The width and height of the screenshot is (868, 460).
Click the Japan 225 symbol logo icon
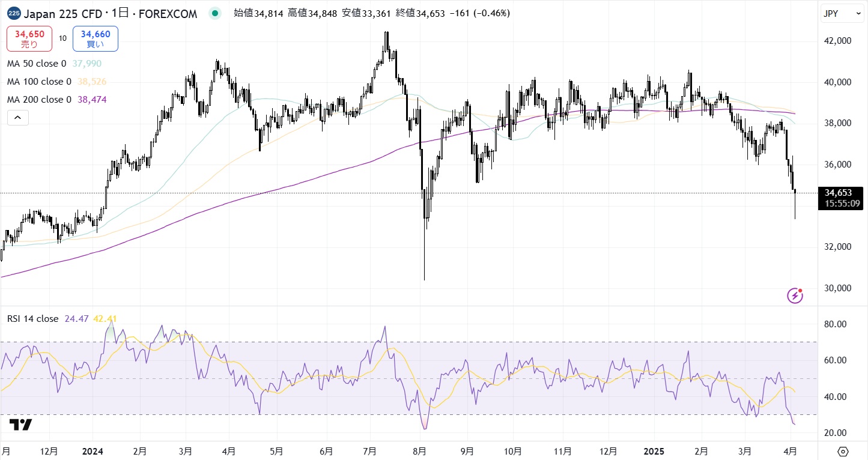(13, 14)
